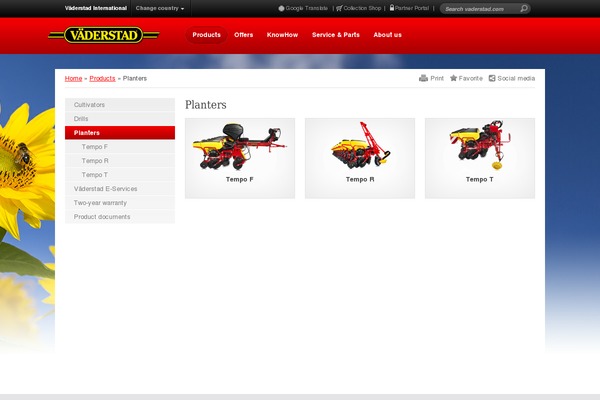Click the Social media share icon
This screenshot has height=400, width=600.
tap(492, 78)
